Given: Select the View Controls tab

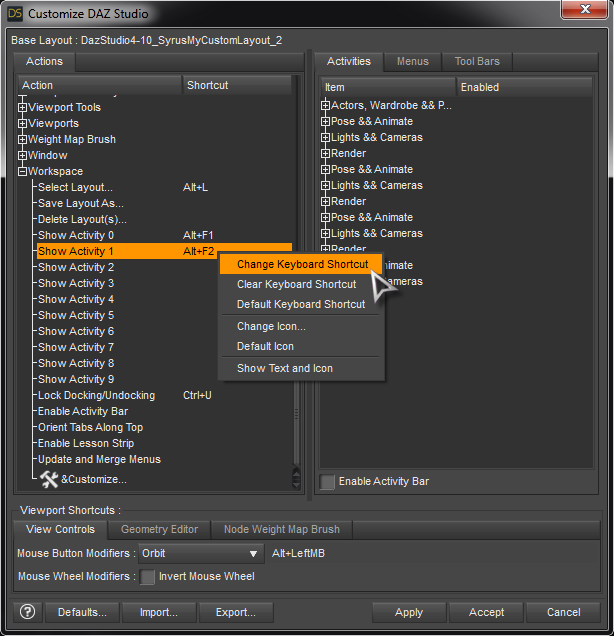Looking at the screenshot, I should (60, 529).
